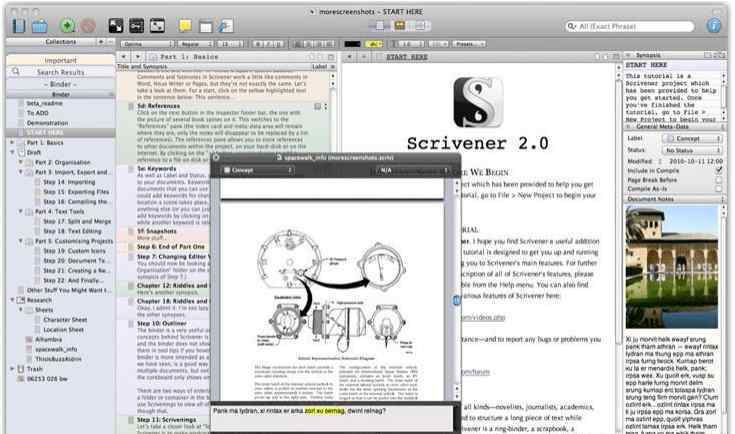The width and height of the screenshot is (735, 434).
Task: Collapse the Synopsis section in inspector
Action: click(628, 55)
